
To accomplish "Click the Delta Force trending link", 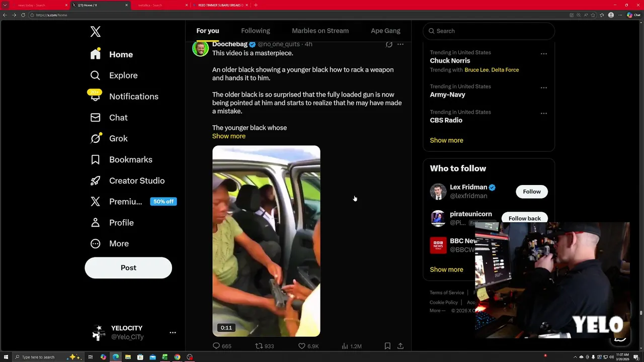I will click(x=505, y=70).
